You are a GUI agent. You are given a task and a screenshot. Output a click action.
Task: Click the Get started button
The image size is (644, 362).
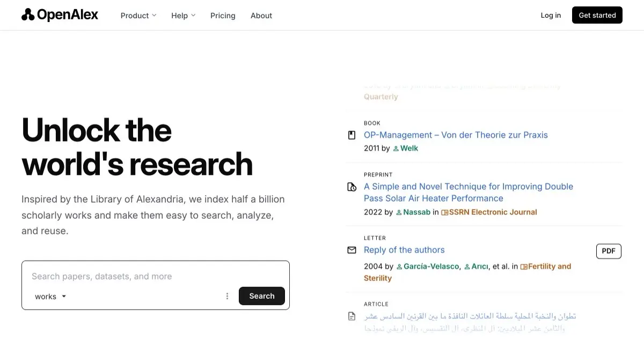pyautogui.click(x=597, y=15)
